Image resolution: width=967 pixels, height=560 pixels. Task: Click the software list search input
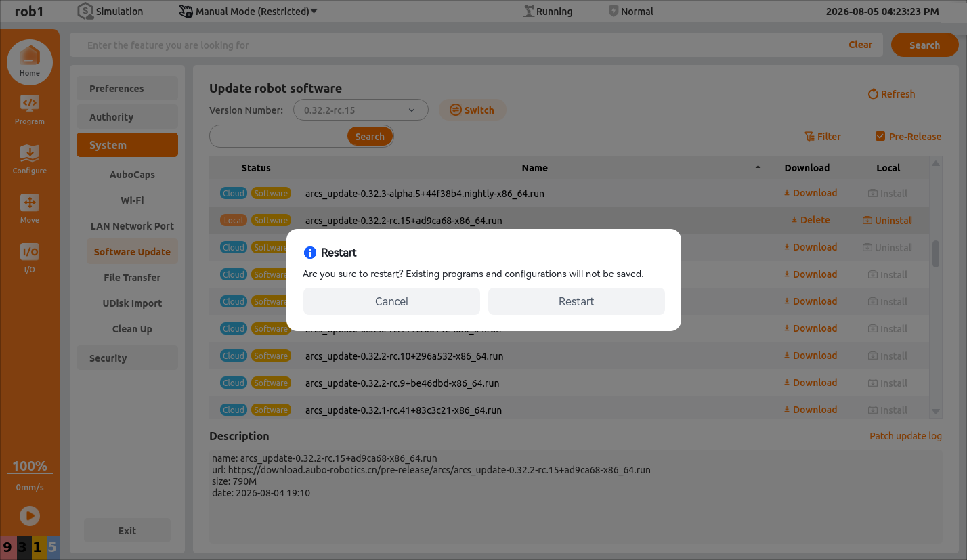pos(278,136)
